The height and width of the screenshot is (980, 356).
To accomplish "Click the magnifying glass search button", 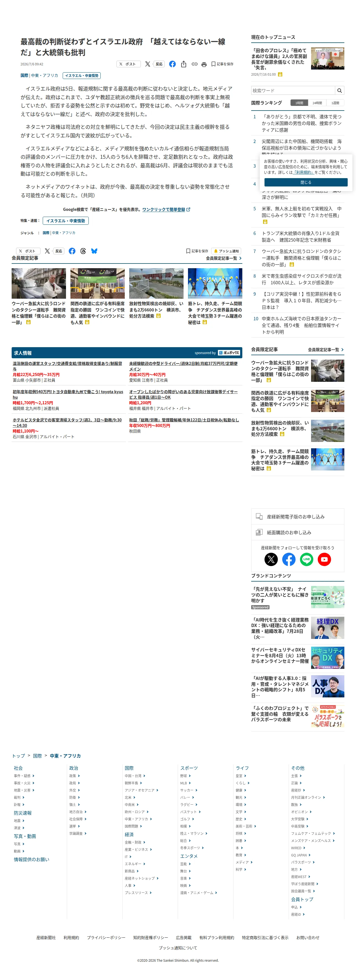I will [340, 91].
